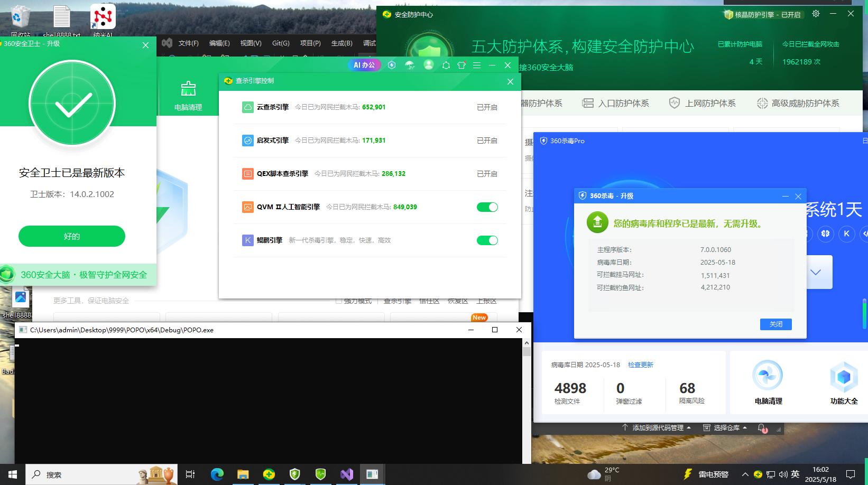This screenshot has height=485, width=868.
Task: Click the user avatar icon in 360 title bar
Action: click(429, 65)
